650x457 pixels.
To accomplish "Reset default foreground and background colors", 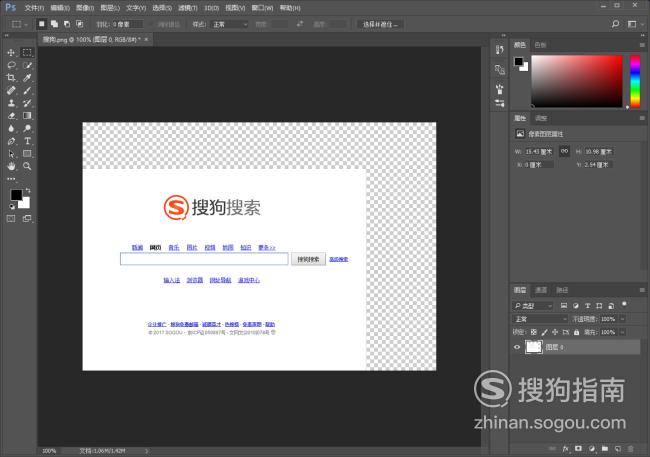I will point(12,207).
